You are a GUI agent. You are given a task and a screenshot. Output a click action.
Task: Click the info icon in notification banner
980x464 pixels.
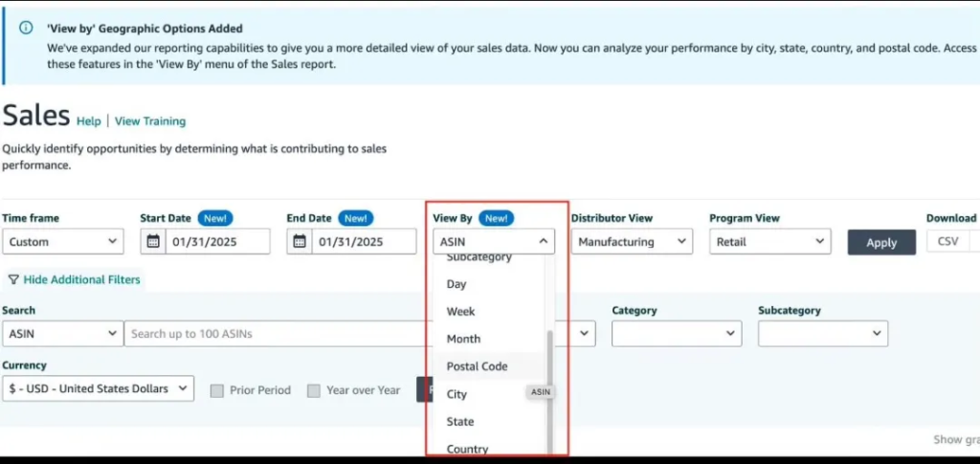pyautogui.click(x=27, y=29)
